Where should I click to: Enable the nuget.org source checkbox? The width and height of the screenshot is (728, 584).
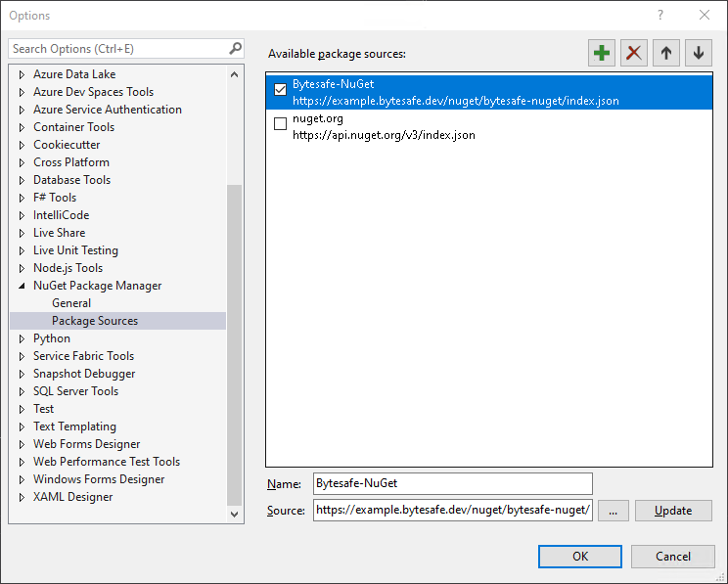click(x=281, y=123)
